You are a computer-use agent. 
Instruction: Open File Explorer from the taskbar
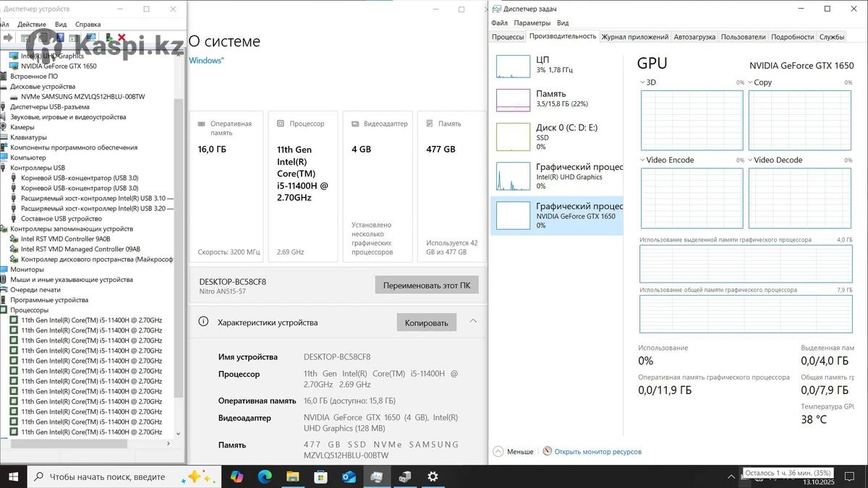[293, 476]
